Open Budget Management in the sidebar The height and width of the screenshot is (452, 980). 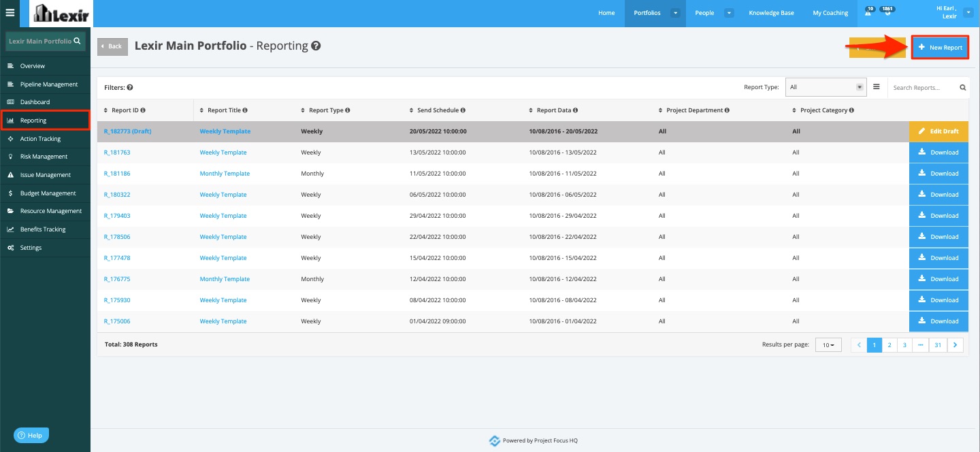(45, 193)
